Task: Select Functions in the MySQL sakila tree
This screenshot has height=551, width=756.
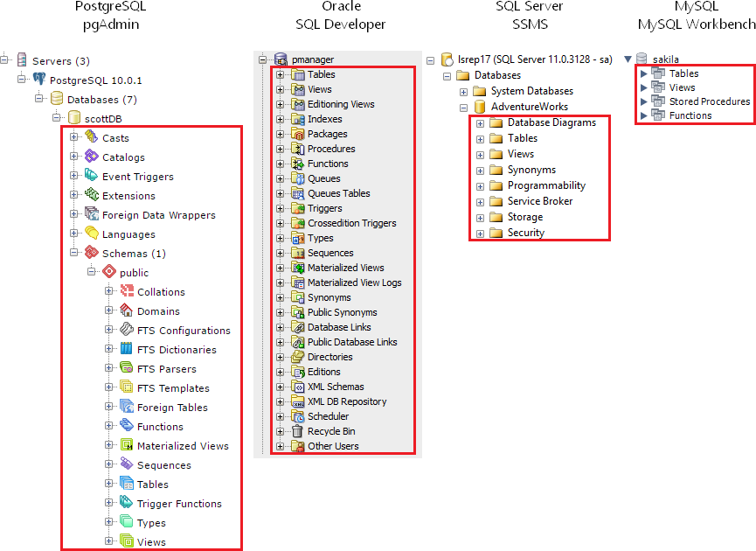Action: [x=690, y=115]
